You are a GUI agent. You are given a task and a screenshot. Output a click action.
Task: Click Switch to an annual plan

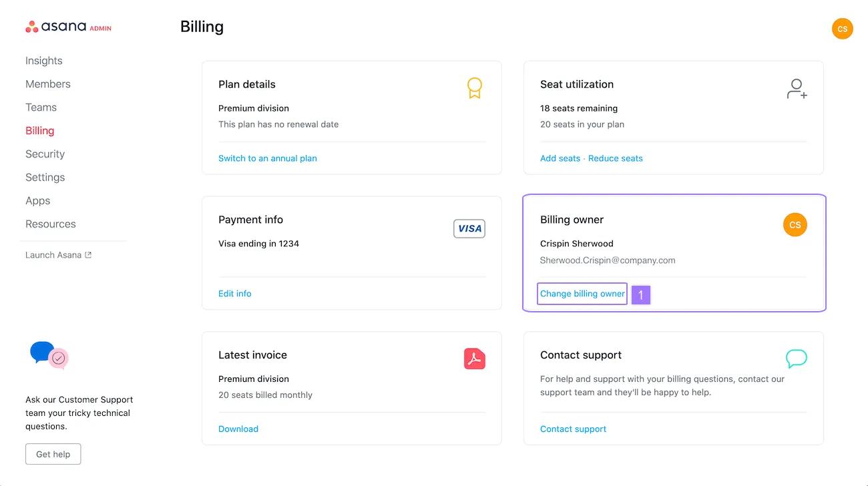(x=268, y=158)
